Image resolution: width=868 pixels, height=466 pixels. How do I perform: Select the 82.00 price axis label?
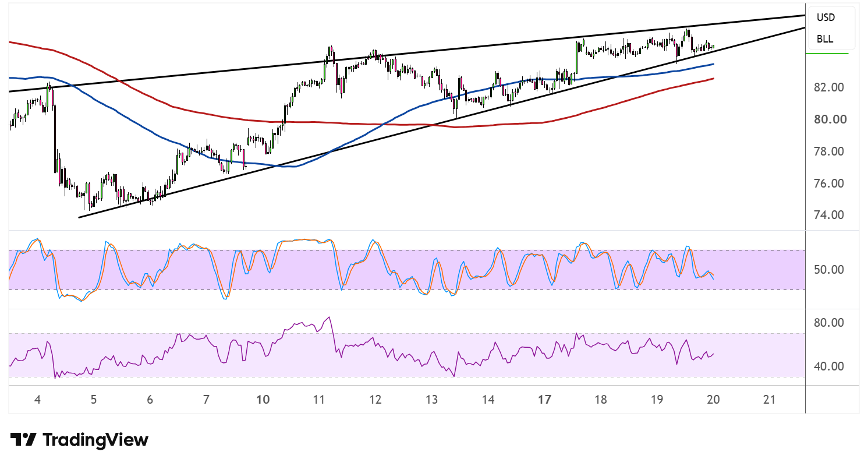pos(829,87)
